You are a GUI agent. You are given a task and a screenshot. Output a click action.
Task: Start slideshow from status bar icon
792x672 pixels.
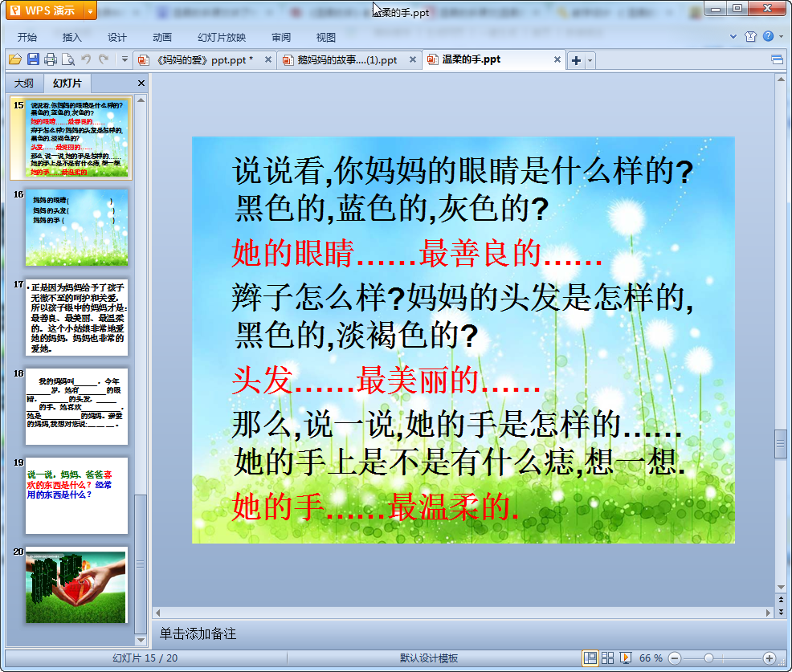pos(626,658)
